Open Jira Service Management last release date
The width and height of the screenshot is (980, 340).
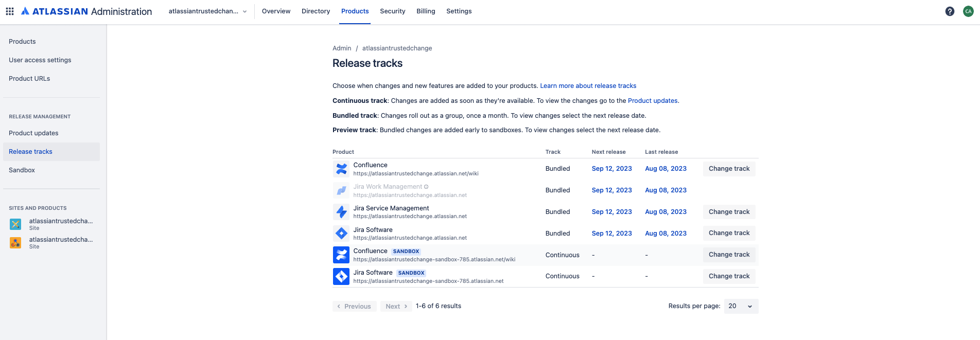[666, 212]
